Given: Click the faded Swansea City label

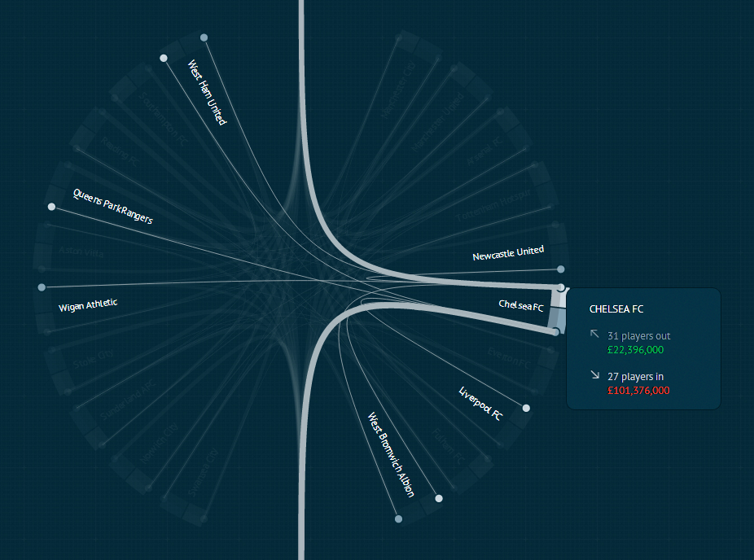Looking at the screenshot, I should [204, 473].
